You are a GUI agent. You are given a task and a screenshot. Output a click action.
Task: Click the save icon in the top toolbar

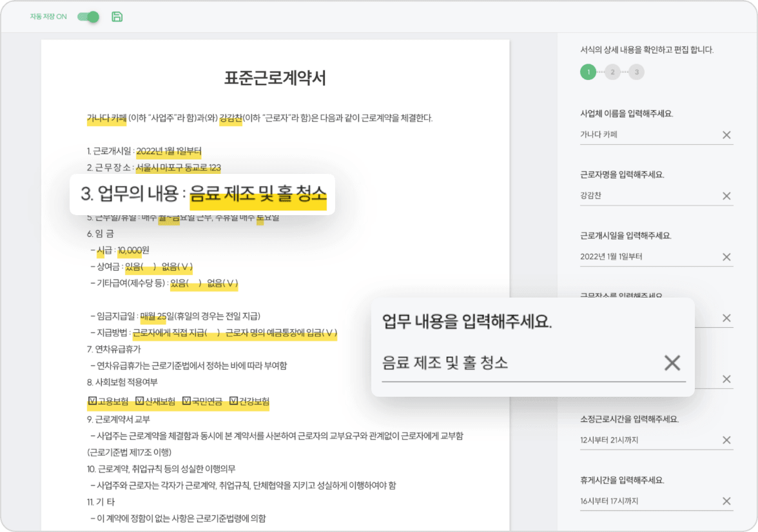118,17
